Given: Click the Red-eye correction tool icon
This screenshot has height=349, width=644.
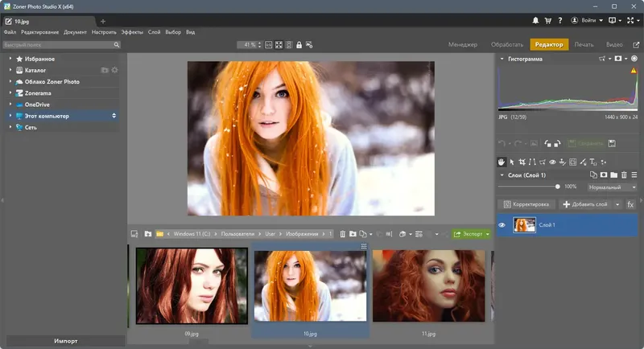Looking at the screenshot, I should coord(552,162).
